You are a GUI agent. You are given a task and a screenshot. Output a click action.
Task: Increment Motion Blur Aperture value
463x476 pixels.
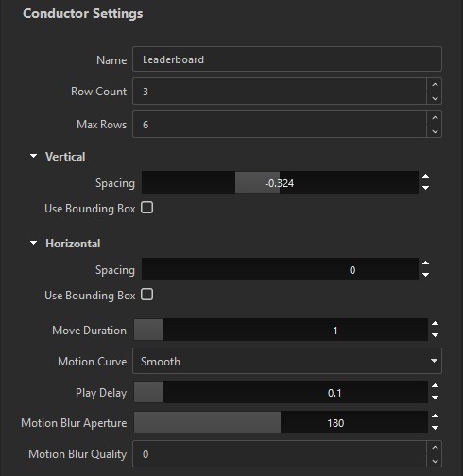tap(435, 416)
